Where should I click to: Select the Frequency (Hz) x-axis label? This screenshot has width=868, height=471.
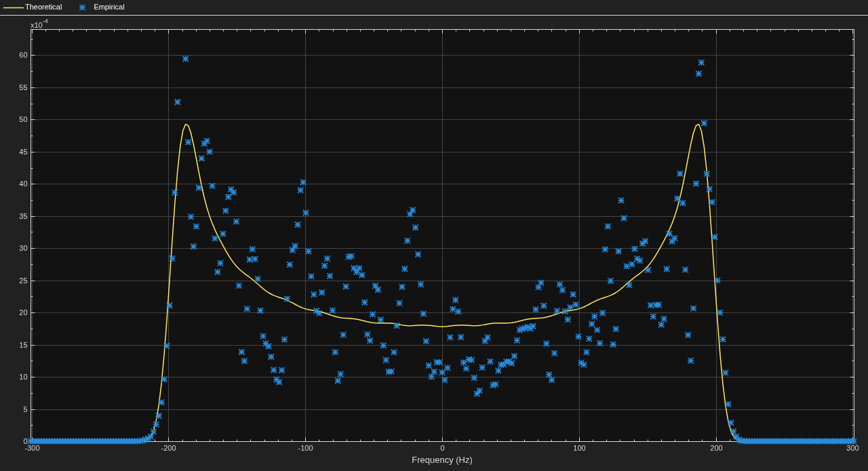coord(442,459)
